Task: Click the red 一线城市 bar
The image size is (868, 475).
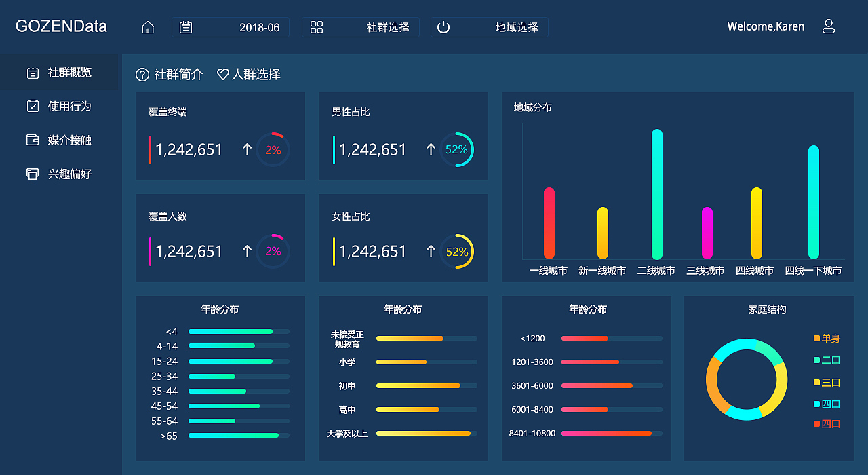Action: coord(549,223)
